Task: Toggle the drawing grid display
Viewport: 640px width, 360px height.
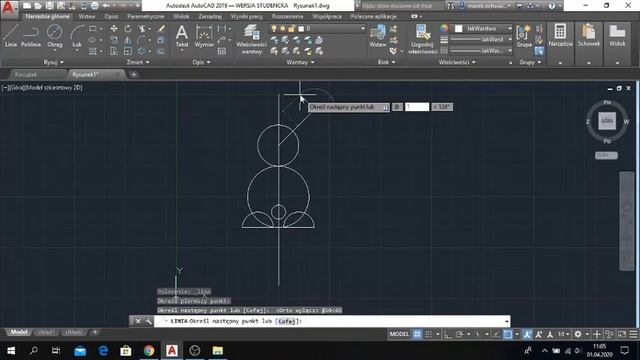Action: [x=417, y=334]
